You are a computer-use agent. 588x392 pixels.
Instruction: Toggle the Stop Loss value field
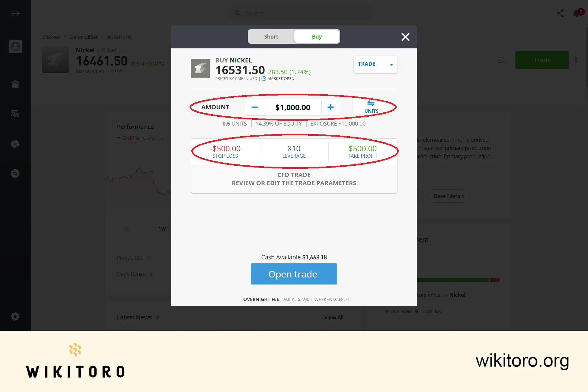coord(225,151)
